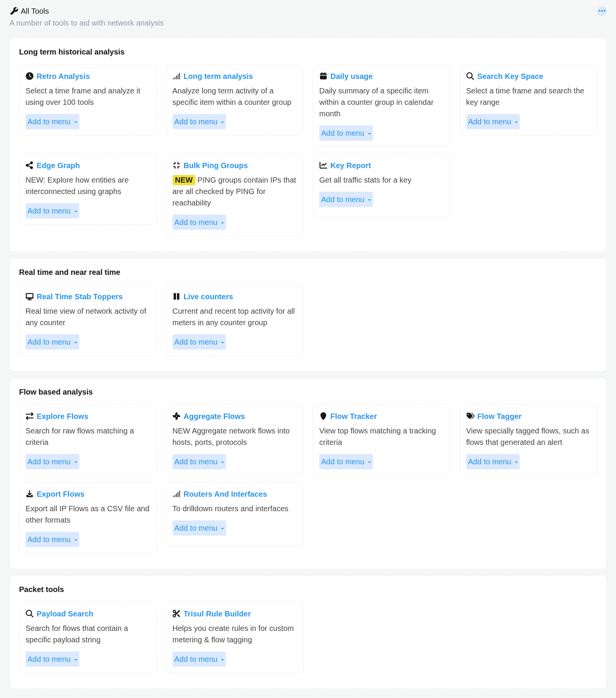The height and width of the screenshot is (698, 616).
Task: Click the share-nodes icon beside Edge Graph
Action: click(29, 165)
